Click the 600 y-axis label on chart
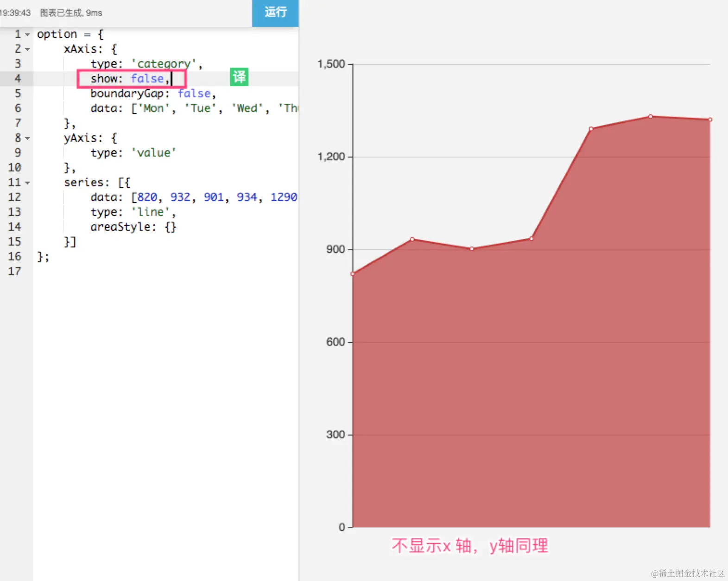 336,342
